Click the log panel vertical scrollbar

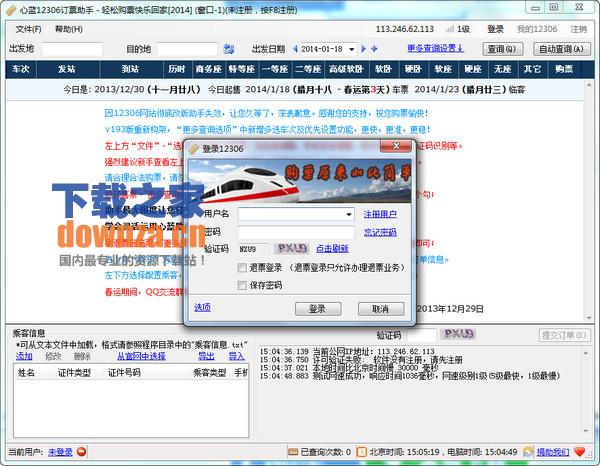coord(586,392)
